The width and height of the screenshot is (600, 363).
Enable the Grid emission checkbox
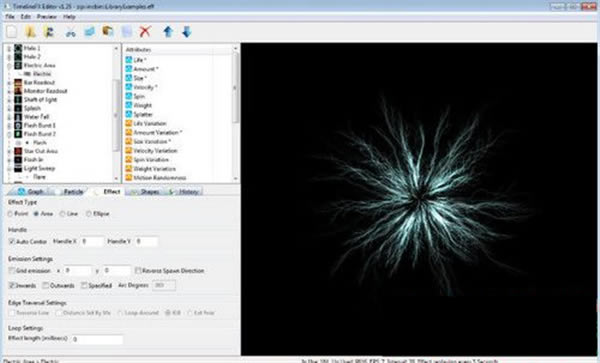(x=11, y=271)
